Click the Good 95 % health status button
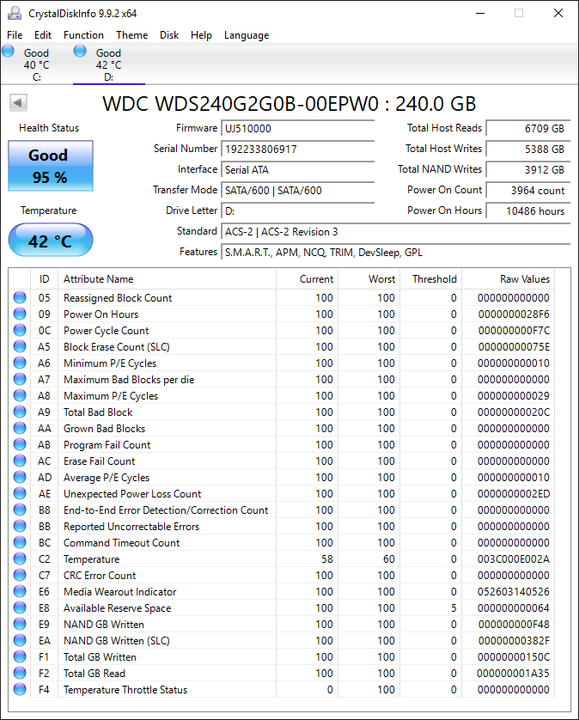 (x=51, y=166)
